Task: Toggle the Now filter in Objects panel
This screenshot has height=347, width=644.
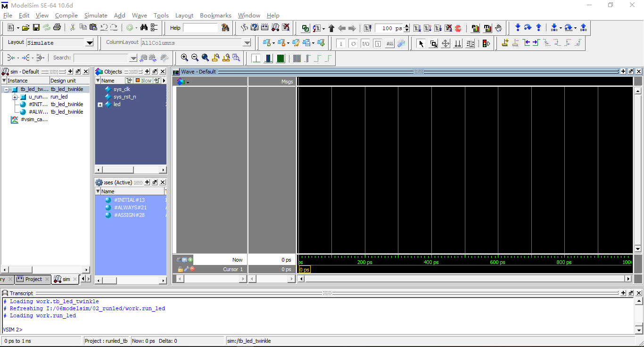Action: [x=143, y=81]
